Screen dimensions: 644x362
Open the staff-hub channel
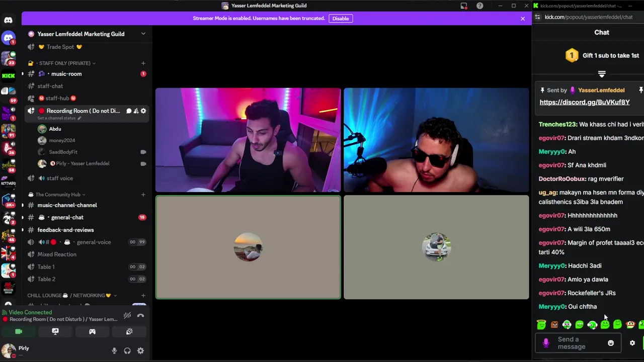(x=86, y=99)
